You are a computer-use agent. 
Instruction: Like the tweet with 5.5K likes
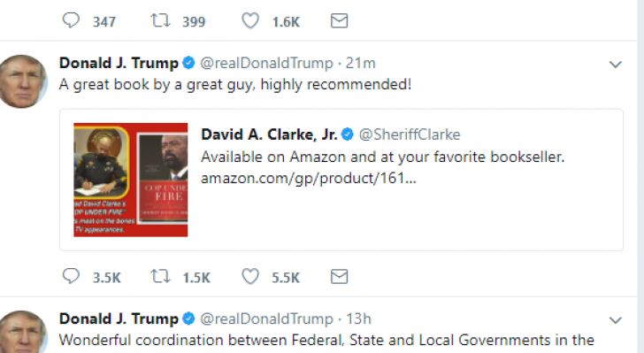[x=250, y=277]
